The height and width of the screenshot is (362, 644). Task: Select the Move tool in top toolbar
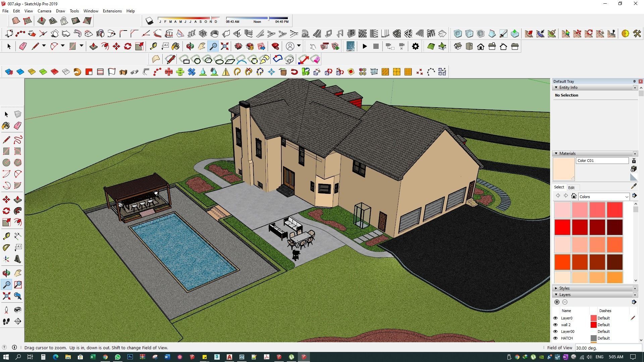tap(116, 46)
